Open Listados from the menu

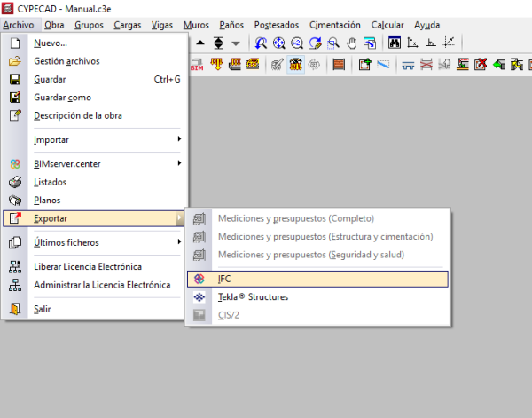[x=94, y=182]
